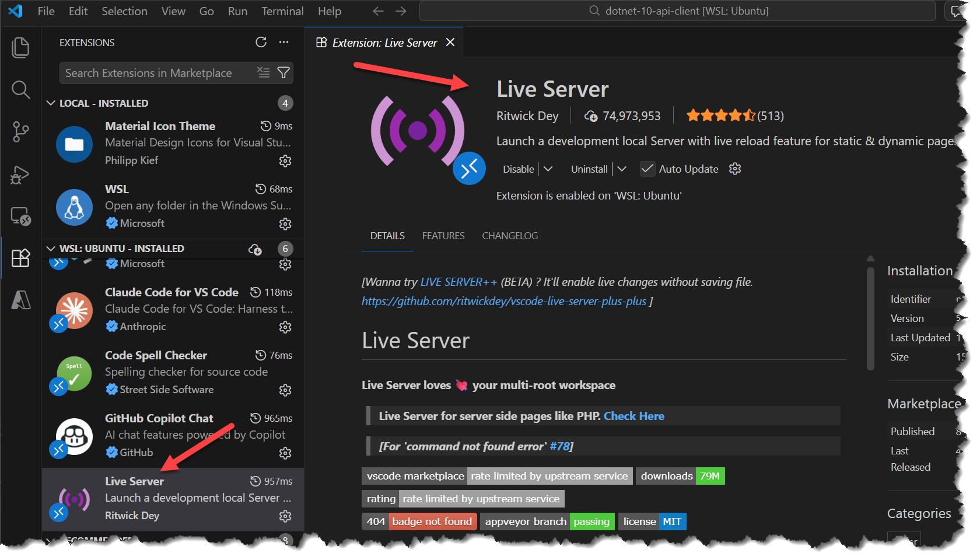Select the Extensions icon in the activity bar
This screenshot has width=980, height=560.
click(20, 258)
